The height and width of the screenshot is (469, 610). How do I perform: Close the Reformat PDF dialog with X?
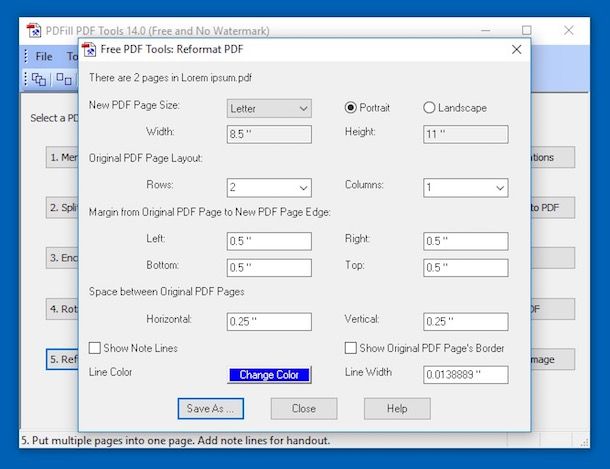[516, 49]
